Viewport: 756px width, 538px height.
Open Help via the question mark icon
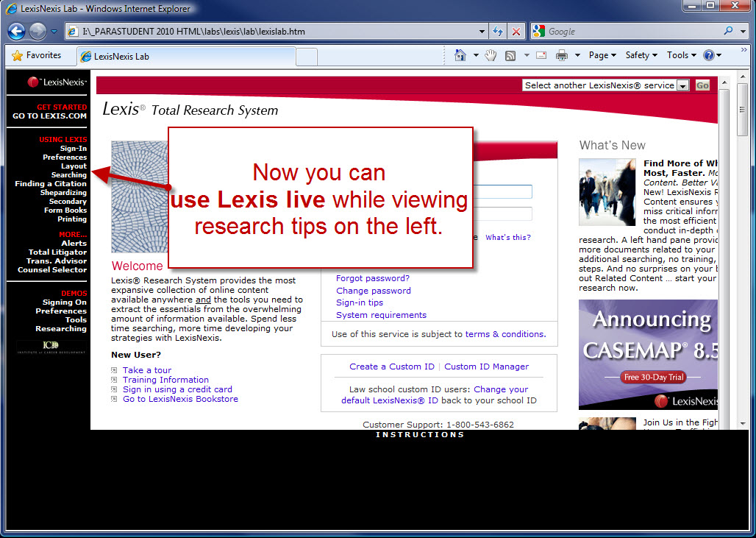pyautogui.click(x=708, y=55)
